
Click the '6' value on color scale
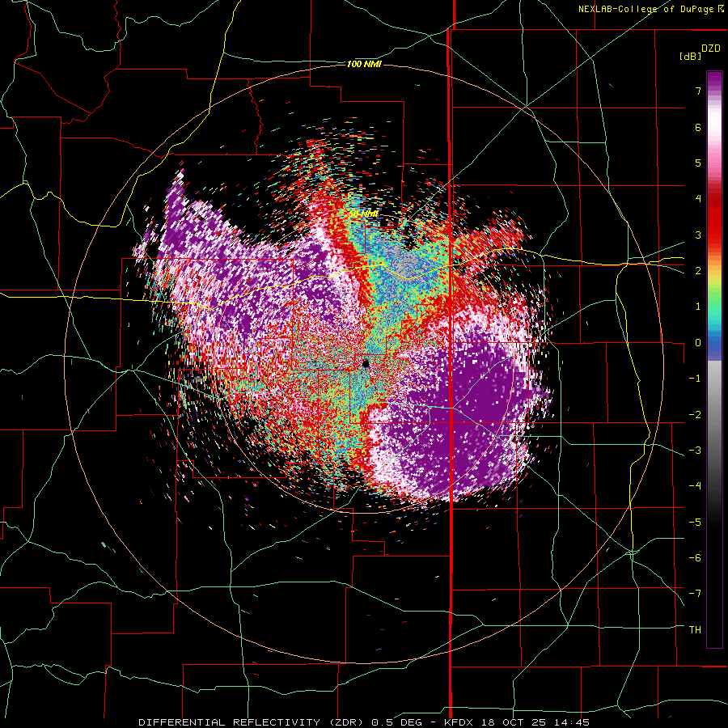[x=698, y=127]
